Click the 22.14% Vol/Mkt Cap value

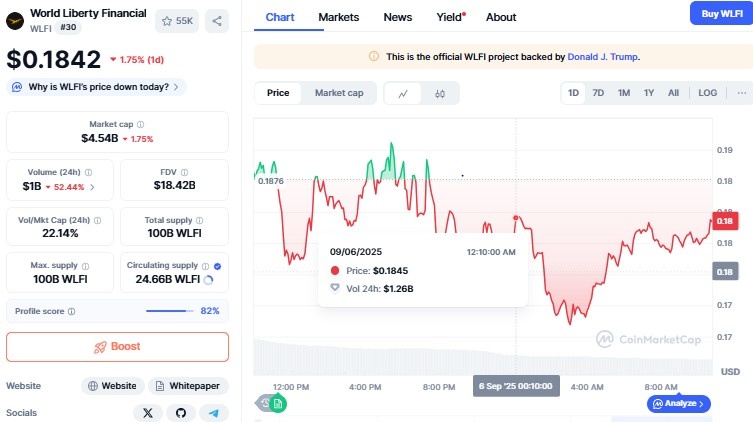[60, 233]
